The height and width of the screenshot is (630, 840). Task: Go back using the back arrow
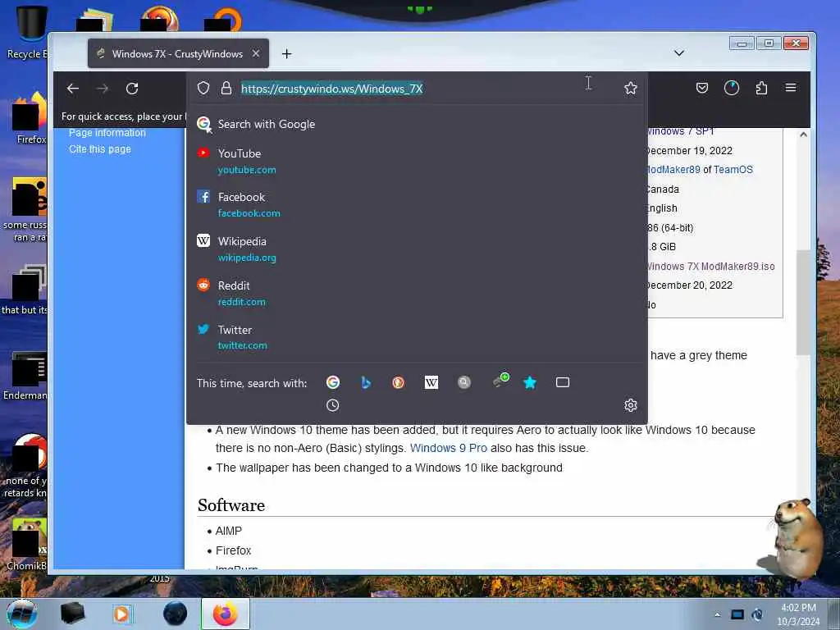pos(73,89)
